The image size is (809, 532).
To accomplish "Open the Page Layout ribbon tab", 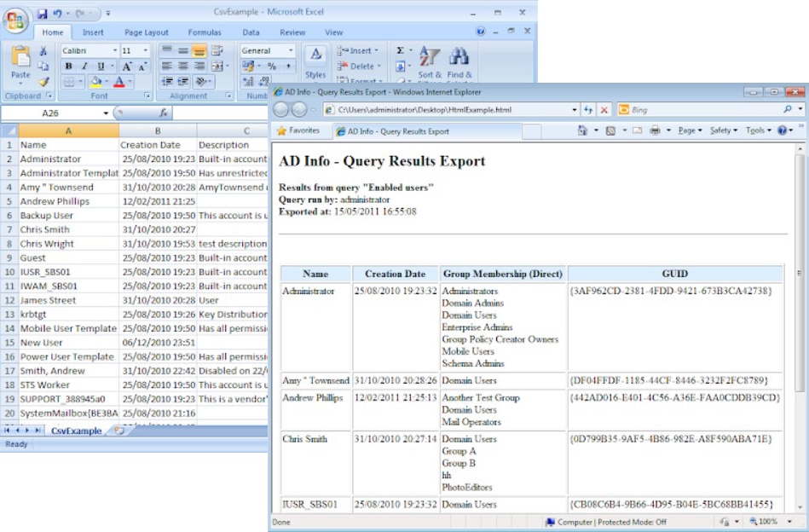I will click(147, 32).
